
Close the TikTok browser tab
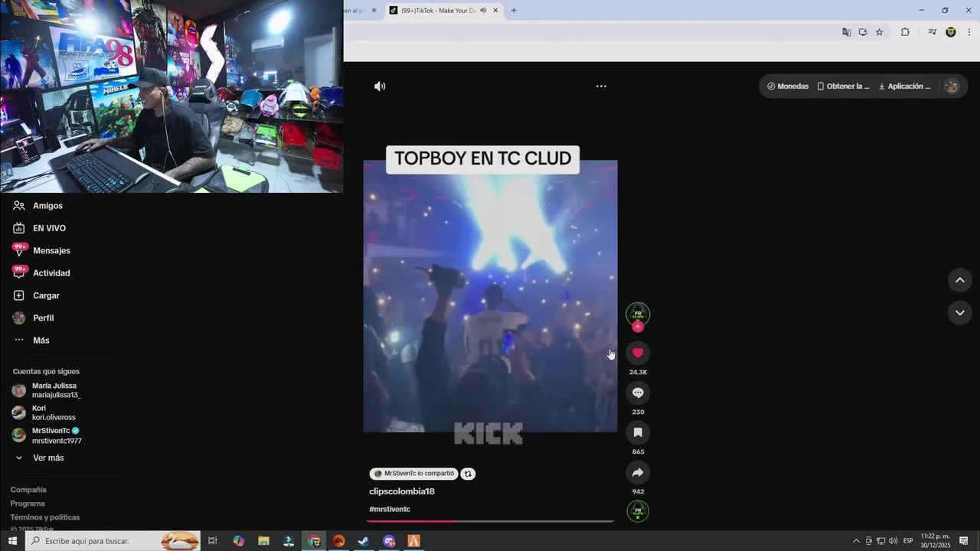click(495, 10)
